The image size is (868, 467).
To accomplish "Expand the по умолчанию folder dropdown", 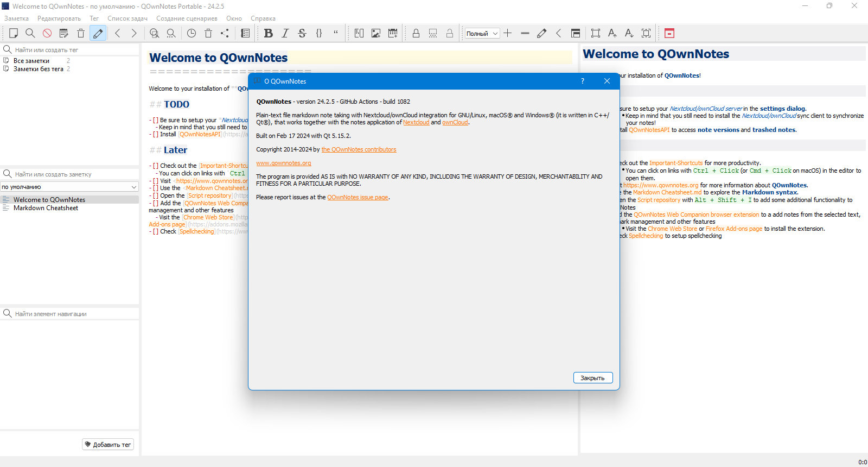I will (69, 187).
